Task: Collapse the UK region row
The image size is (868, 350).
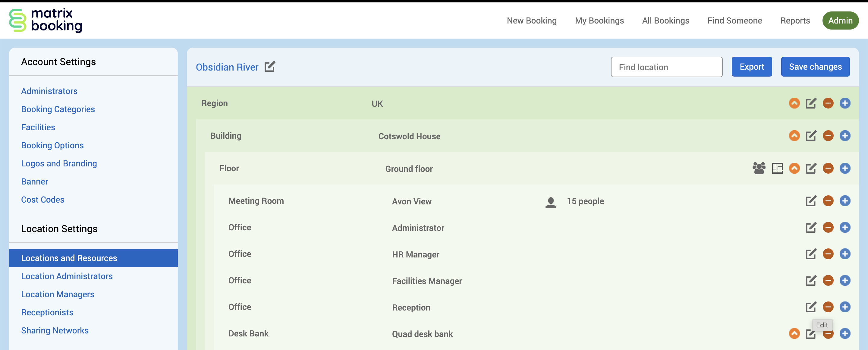Action: 794,103
